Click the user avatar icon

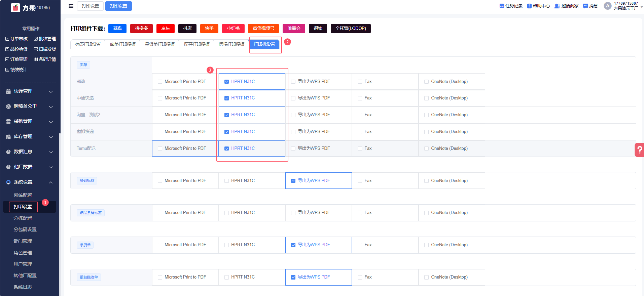607,6
